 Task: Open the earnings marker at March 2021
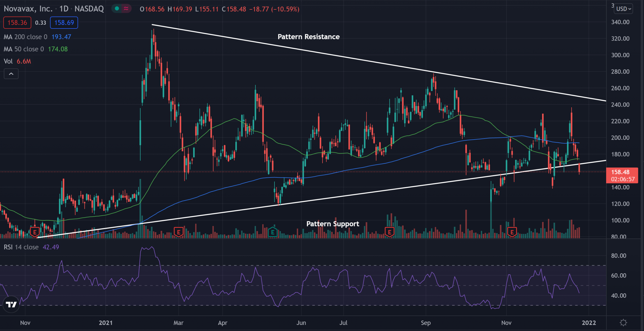click(178, 232)
